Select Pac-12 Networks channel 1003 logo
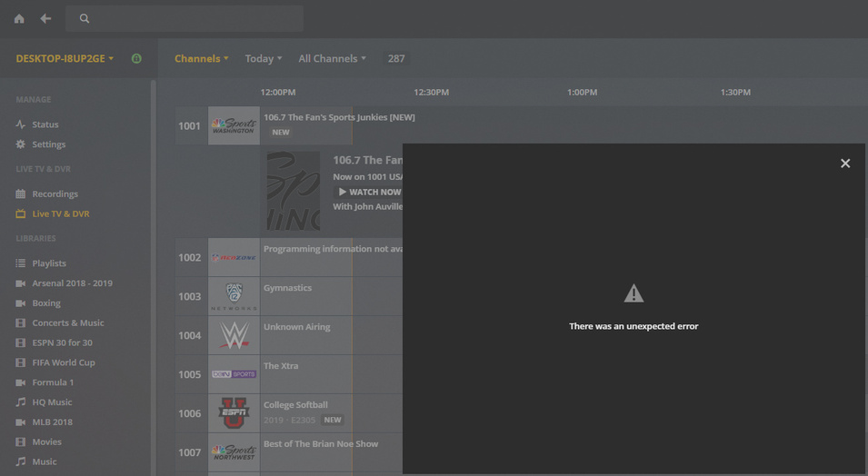This screenshot has height=476, width=868. [234, 296]
